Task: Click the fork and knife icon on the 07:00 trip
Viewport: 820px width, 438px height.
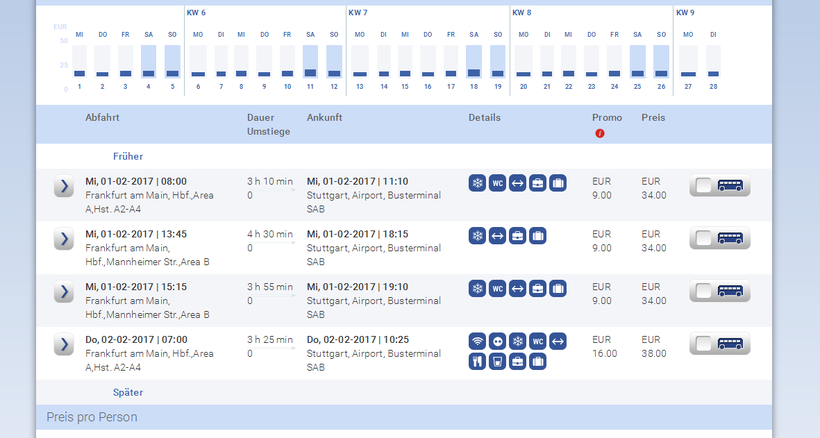Action: click(477, 361)
